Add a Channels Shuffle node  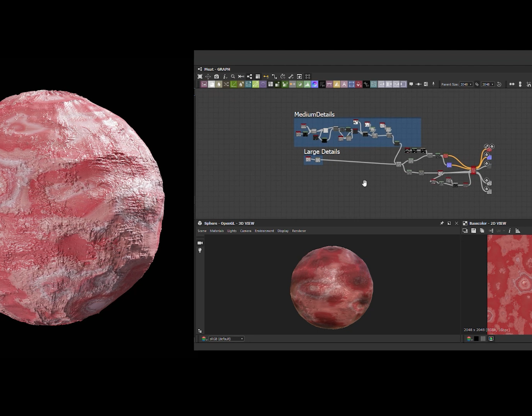226,84
